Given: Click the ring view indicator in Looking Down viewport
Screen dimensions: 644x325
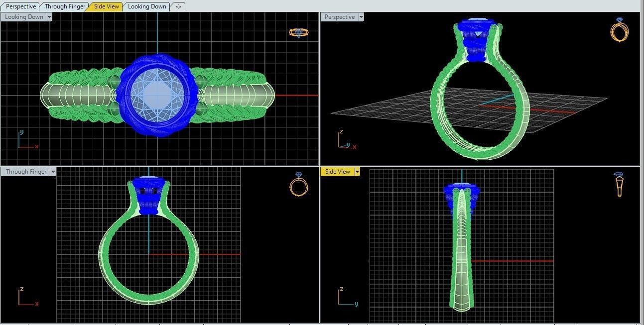Looking at the screenshot, I should (x=299, y=32).
